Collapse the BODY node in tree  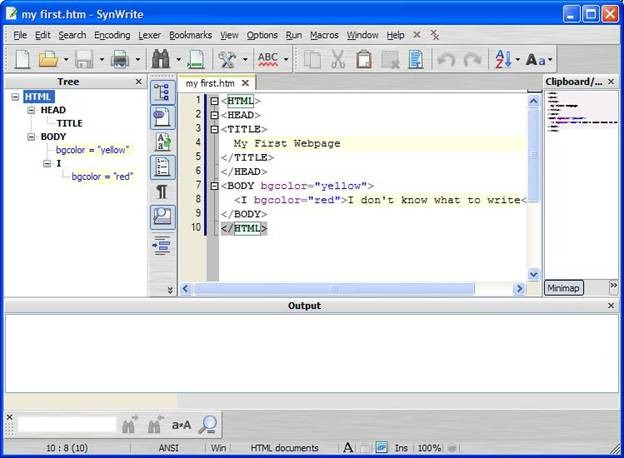tap(32, 136)
